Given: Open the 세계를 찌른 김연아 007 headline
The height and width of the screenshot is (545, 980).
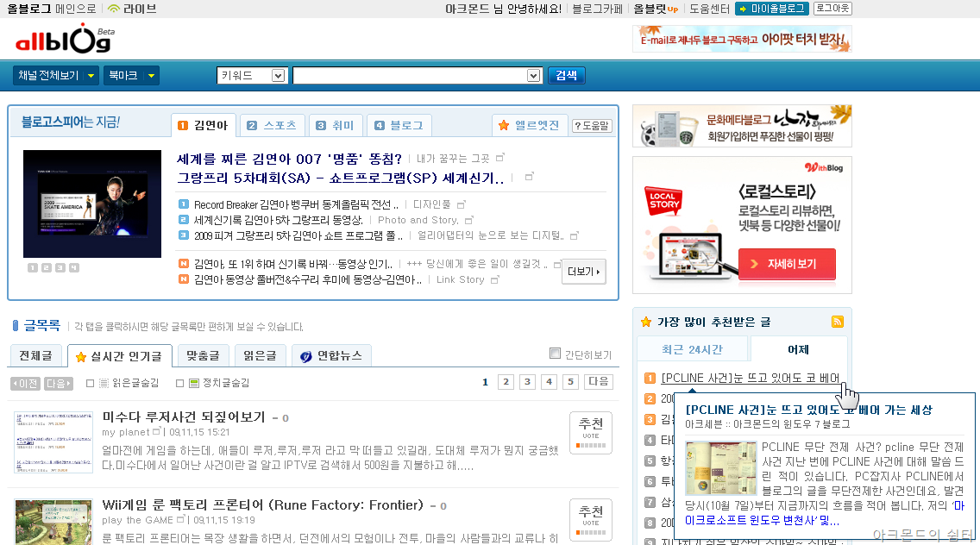Looking at the screenshot, I should pos(289,159).
